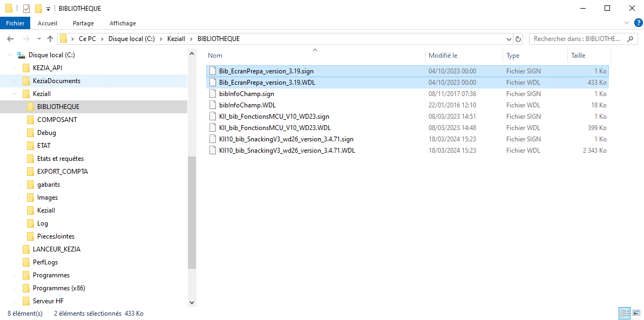644x320 pixels.
Task: Expand the ribbon with the chevron
Action: (627, 23)
